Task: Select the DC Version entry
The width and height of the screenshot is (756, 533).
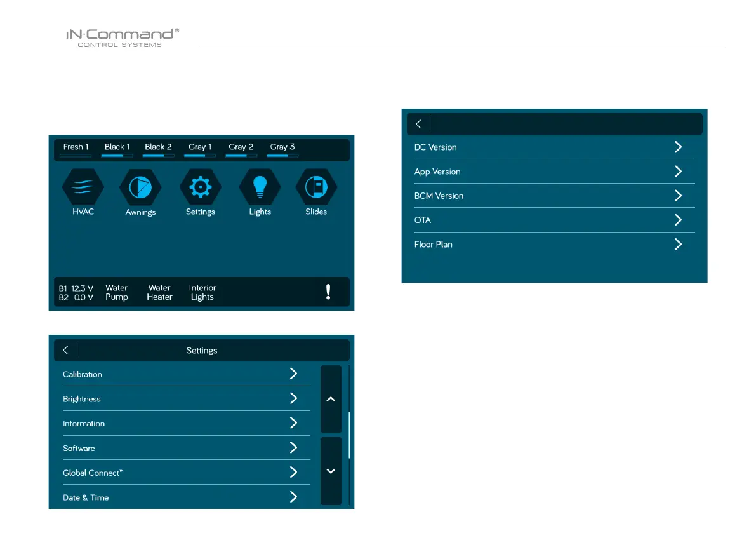Action: coord(555,147)
